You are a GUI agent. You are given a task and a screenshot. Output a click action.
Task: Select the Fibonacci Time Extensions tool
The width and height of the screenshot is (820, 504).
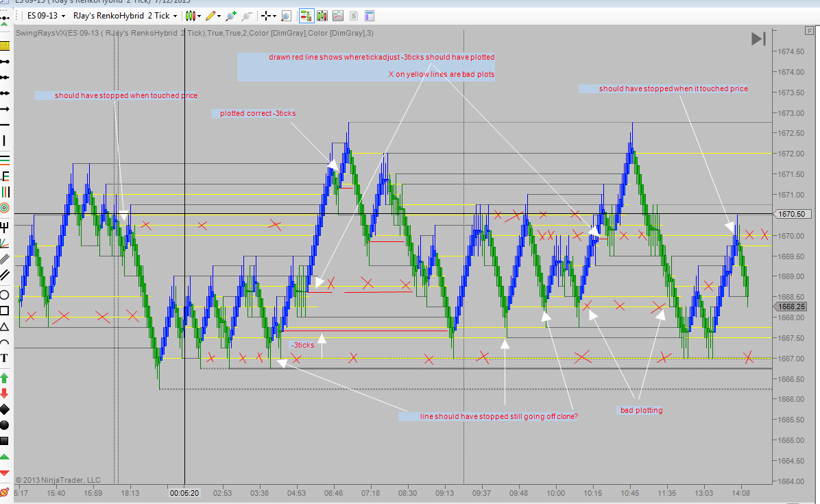click(x=5, y=192)
